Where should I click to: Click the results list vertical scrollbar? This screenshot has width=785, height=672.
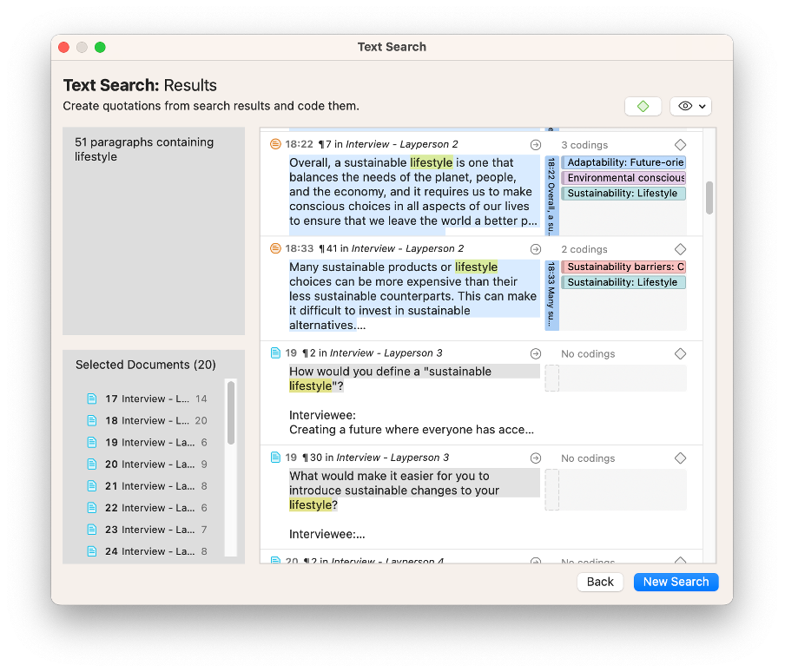[709, 198]
